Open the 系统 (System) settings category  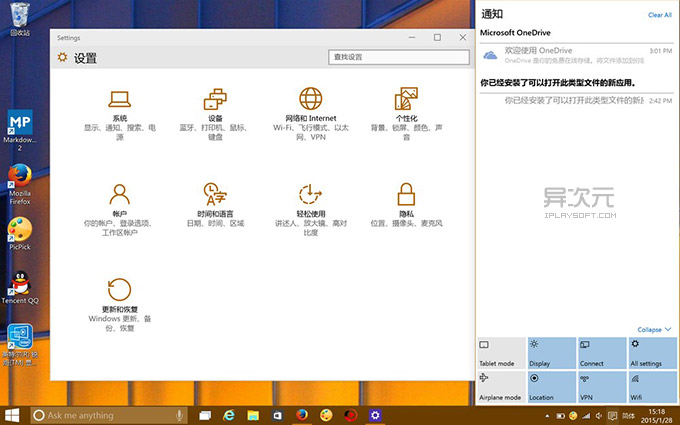120,115
